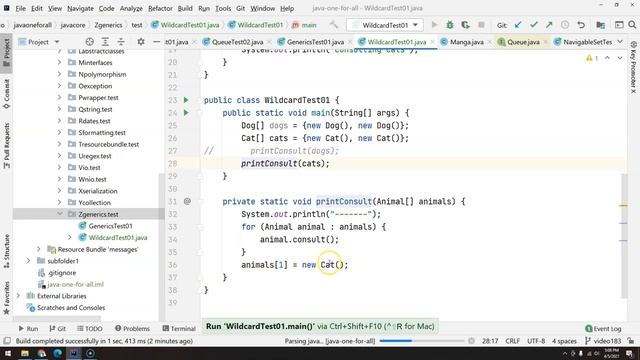Rollback changes with undo arrow icon
Viewport: 640px width, 360px height.
581,25
